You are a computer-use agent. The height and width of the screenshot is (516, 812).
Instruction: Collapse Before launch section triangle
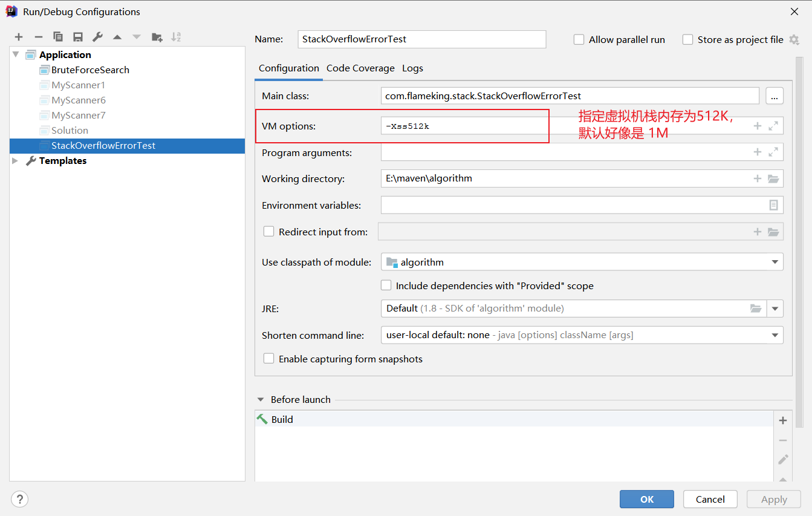tap(261, 399)
